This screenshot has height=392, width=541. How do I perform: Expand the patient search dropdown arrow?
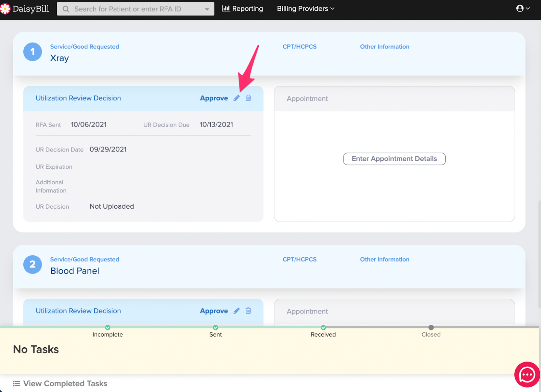tap(207, 9)
